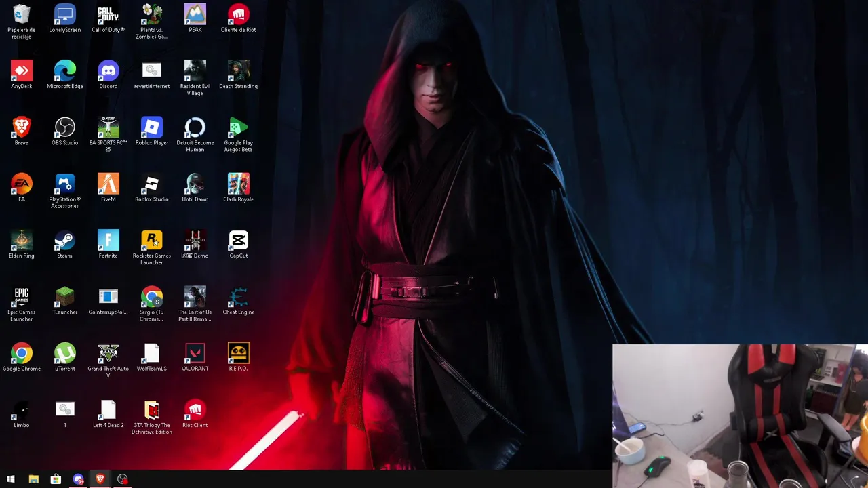Select GTA Trilogy Definitive Edition icon
The width and height of the screenshot is (868, 488).
tap(151, 409)
